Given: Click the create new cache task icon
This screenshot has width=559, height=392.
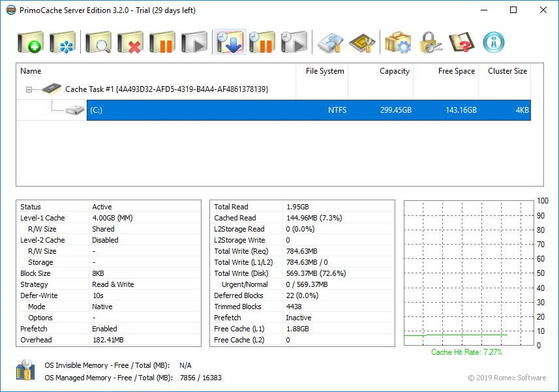Looking at the screenshot, I should [31, 43].
